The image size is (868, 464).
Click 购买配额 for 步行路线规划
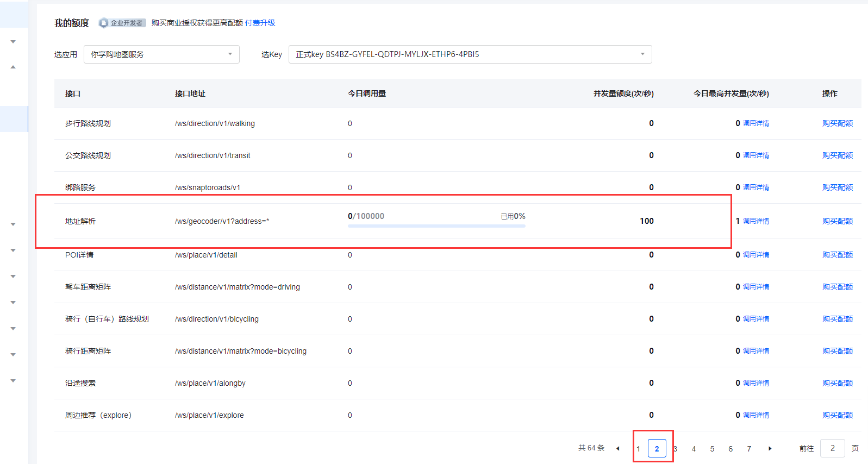click(837, 123)
